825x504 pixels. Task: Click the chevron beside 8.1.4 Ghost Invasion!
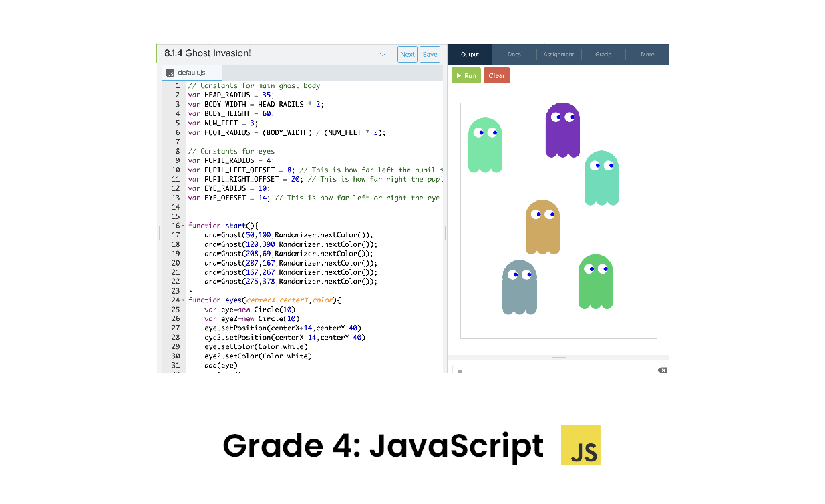pos(381,54)
